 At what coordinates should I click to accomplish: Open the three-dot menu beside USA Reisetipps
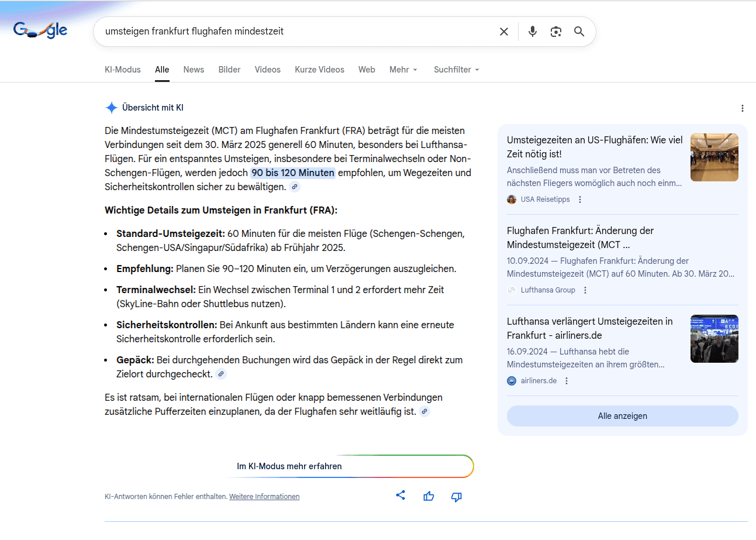pos(579,199)
